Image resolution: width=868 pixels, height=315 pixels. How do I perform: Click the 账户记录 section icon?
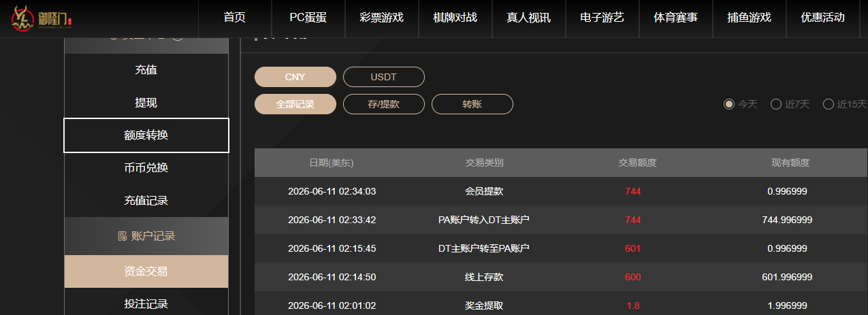[123, 236]
